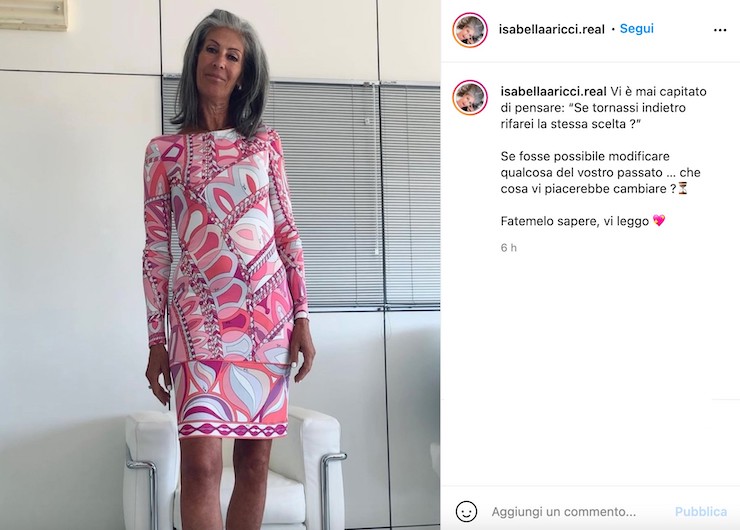Post the comment with the Pubblica button
Screen dimensions: 740x530
[700, 512]
